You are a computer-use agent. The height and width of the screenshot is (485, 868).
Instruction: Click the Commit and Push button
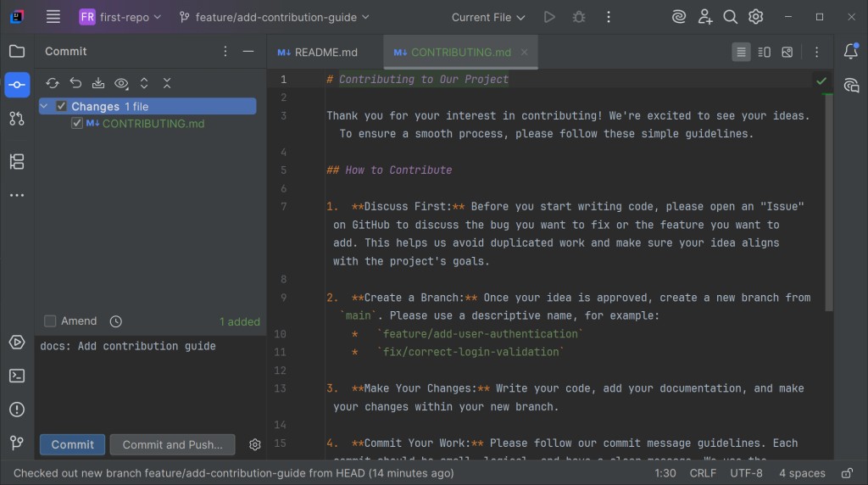tap(172, 444)
